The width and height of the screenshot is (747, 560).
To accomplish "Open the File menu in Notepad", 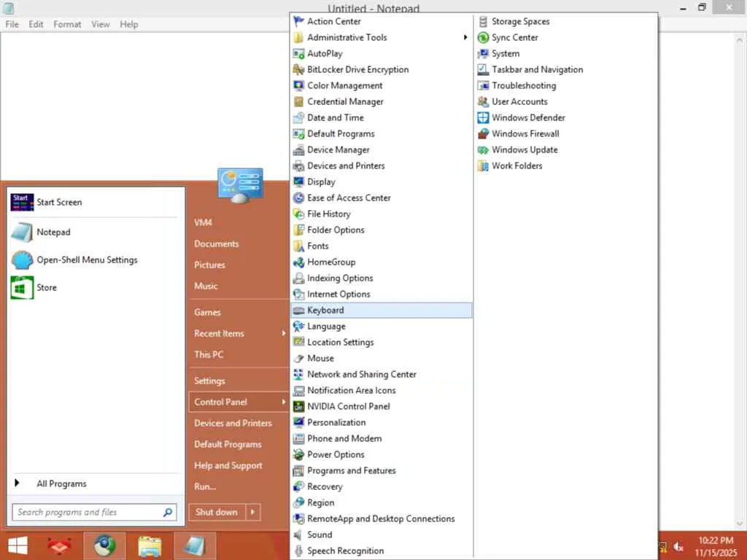I will click(x=12, y=24).
